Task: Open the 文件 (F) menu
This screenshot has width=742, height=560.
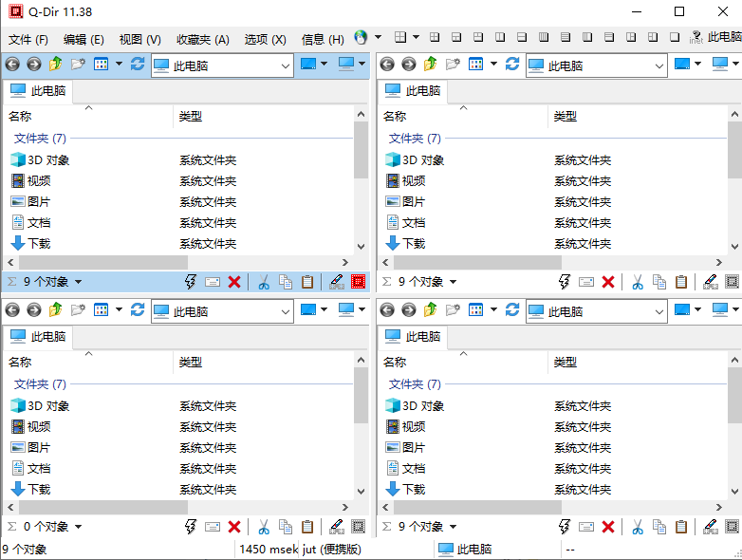Action: [x=28, y=39]
